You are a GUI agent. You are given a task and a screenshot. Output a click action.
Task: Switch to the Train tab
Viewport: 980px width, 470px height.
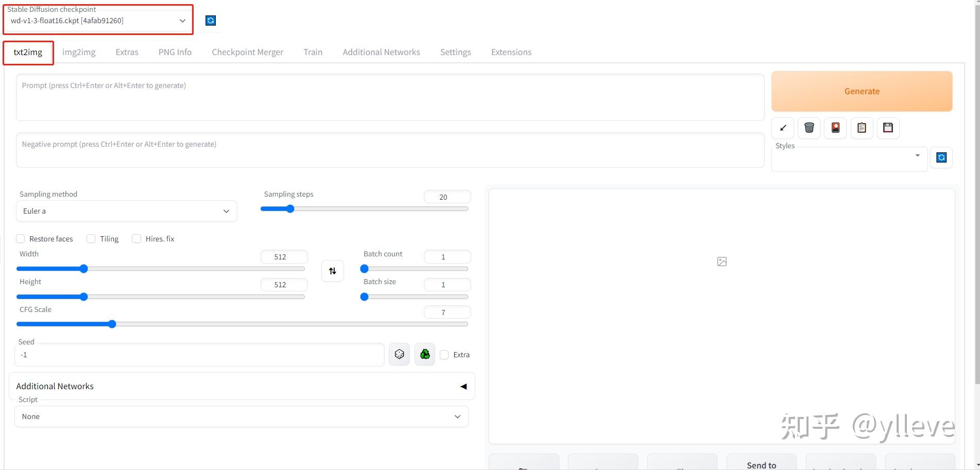[x=313, y=52]
